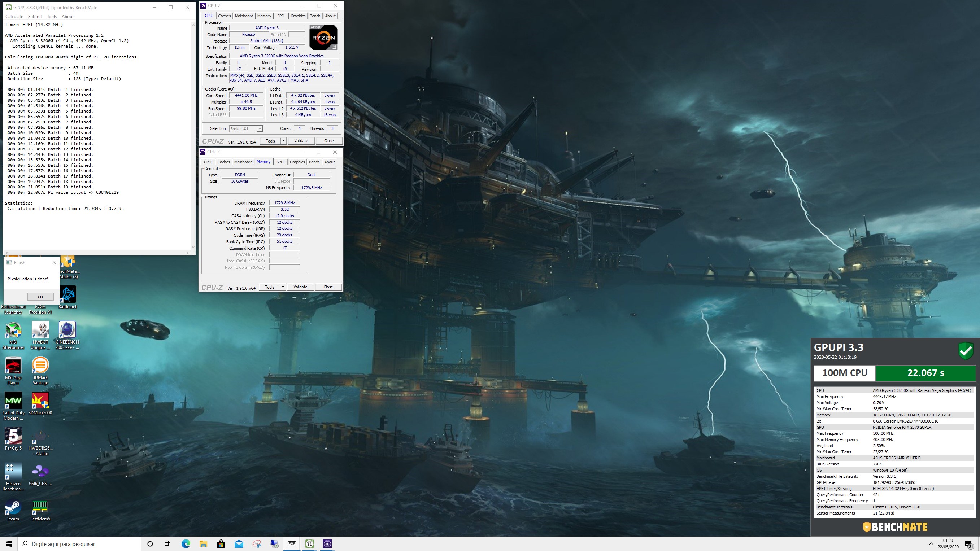Switch to CPU-Z taskbar icon
980x551 pixels.
point(327,544)
